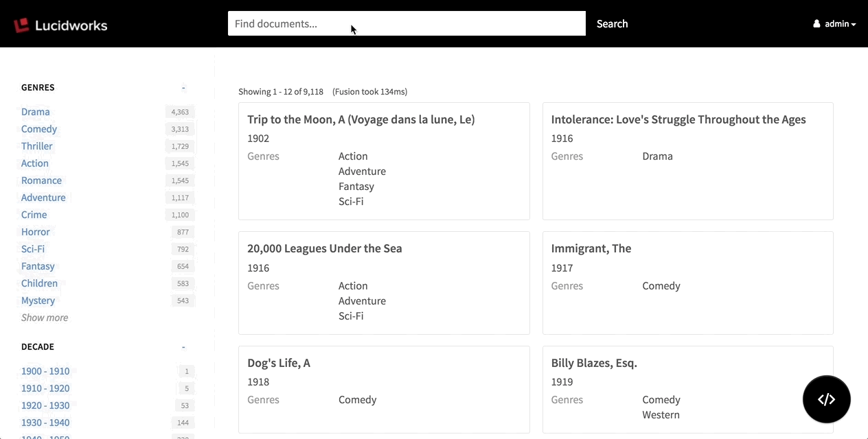
Task: Select the 1920 - 1930 decade facet
Action: coord(45,405)
